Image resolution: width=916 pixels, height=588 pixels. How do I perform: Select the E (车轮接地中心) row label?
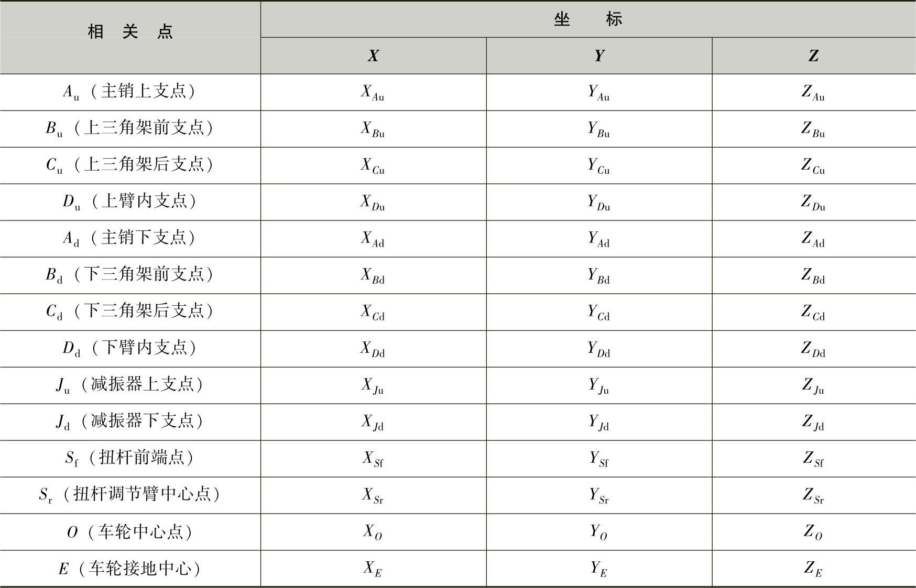point(130,569)
